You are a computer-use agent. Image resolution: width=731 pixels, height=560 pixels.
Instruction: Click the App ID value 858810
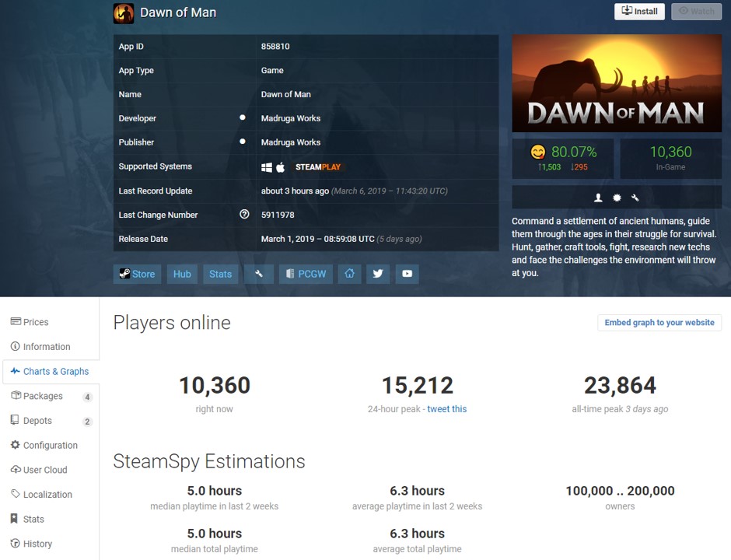(275, 47)
